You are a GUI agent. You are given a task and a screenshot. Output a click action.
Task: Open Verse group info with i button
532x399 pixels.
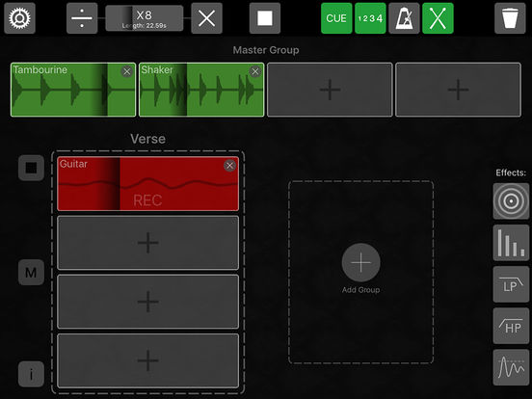pos(31,374)
